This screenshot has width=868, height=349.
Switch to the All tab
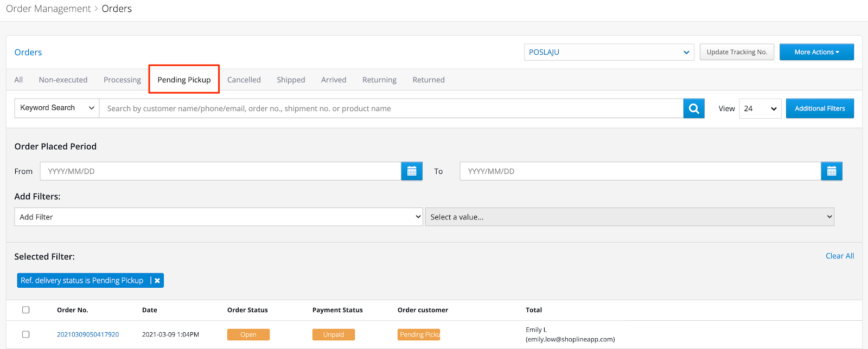point(18,80)
